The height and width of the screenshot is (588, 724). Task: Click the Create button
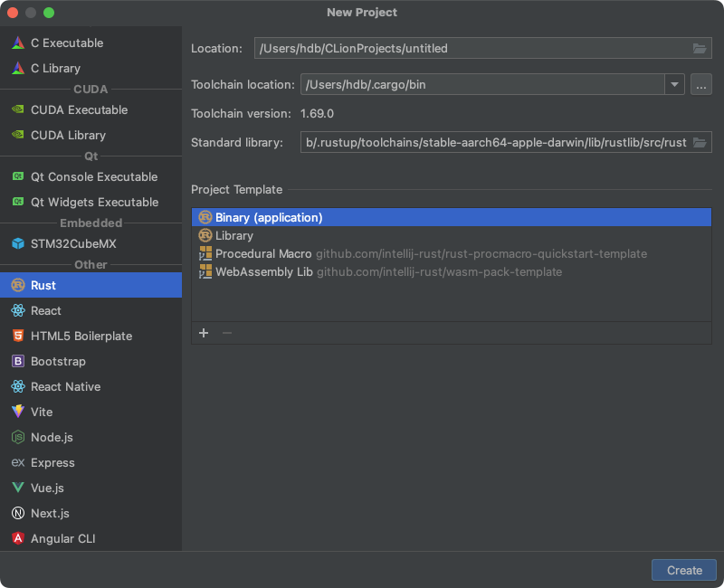(x=684, y=571)
